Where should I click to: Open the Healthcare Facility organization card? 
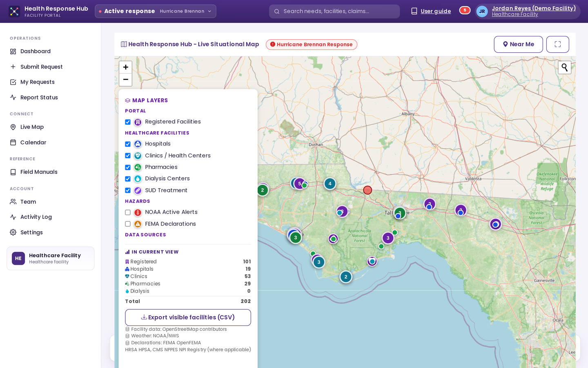pos(50,259)
